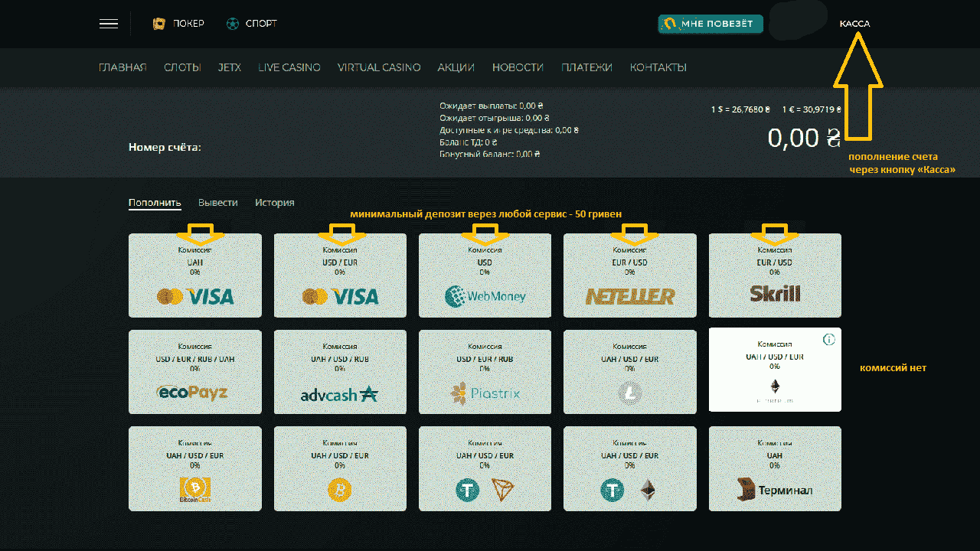The image size is (980, 551).
Task: Select the Tether Ethereum deposit card
Action: point(630,468)
